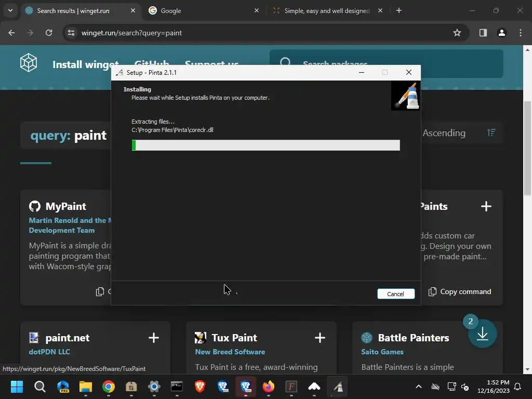Viewport: 532px width, 399px height.
Task: Focus the Search packages field
Action: point(386,64)
